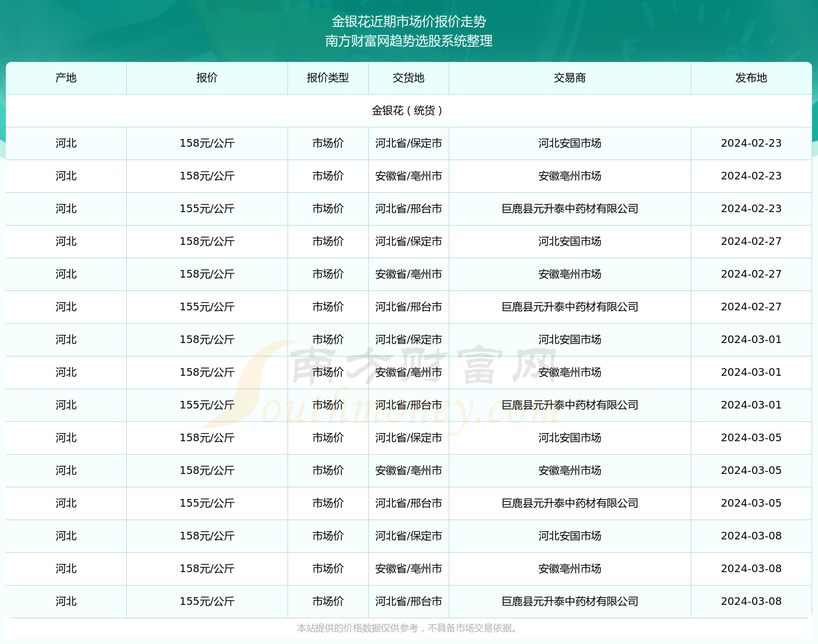818x644 pixels.
Task: Click 安徽省/亳州市 in the 2024-03-05 row
Action: [x=408, y=470]
